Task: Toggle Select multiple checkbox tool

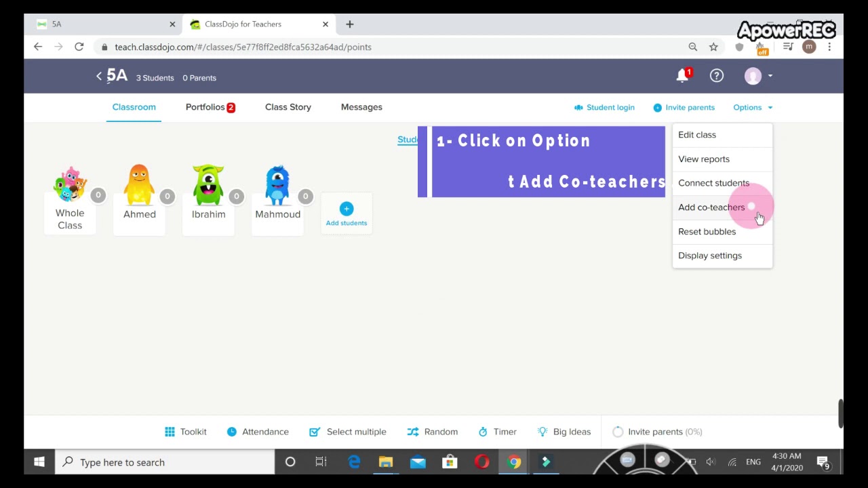Action: 315,432
